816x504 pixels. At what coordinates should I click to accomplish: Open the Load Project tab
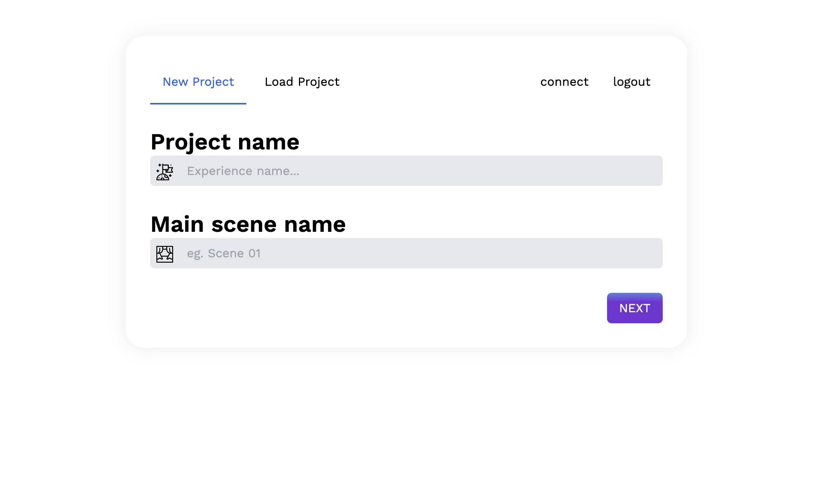coord(302,82)
